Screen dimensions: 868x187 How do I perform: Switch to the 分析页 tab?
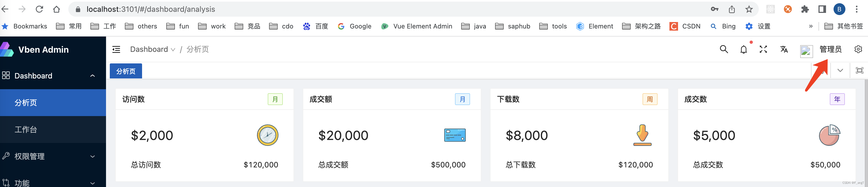click(125, 71)
